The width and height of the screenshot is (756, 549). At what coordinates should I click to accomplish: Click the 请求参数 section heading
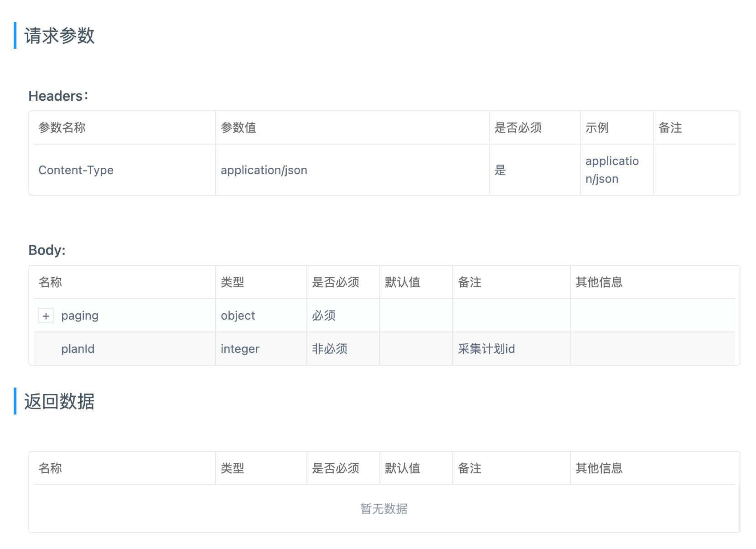pyautogui.click(x=59, y=36)
